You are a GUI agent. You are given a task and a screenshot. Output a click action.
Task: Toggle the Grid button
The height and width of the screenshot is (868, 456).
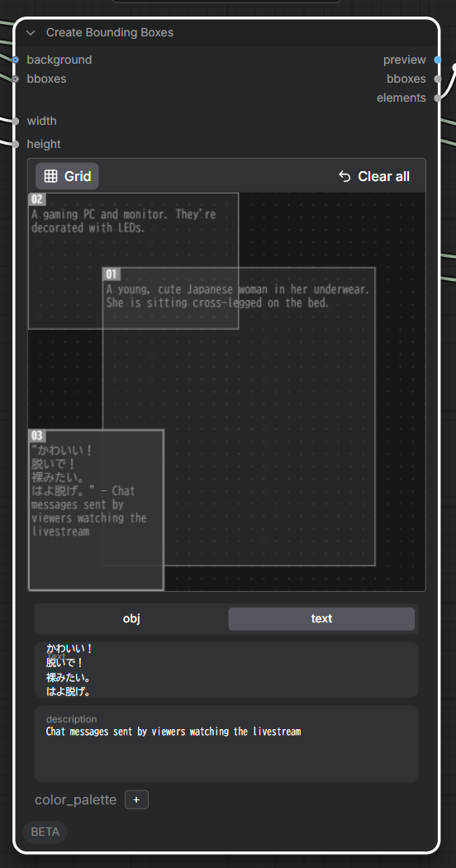click(67, 176)
